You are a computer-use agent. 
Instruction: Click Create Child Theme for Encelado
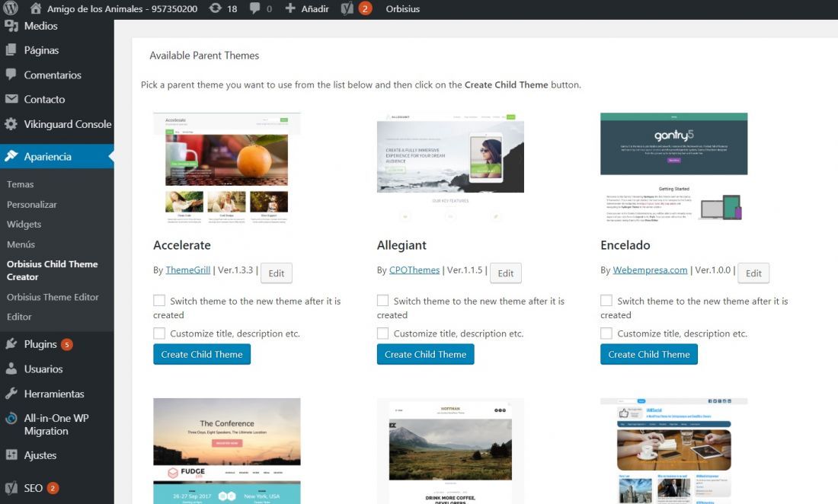649,354
